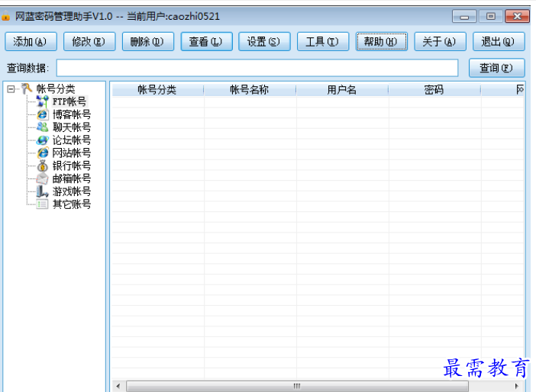Click the FTP帐号 network icon

pyautogui.click(x=43, y=101)
